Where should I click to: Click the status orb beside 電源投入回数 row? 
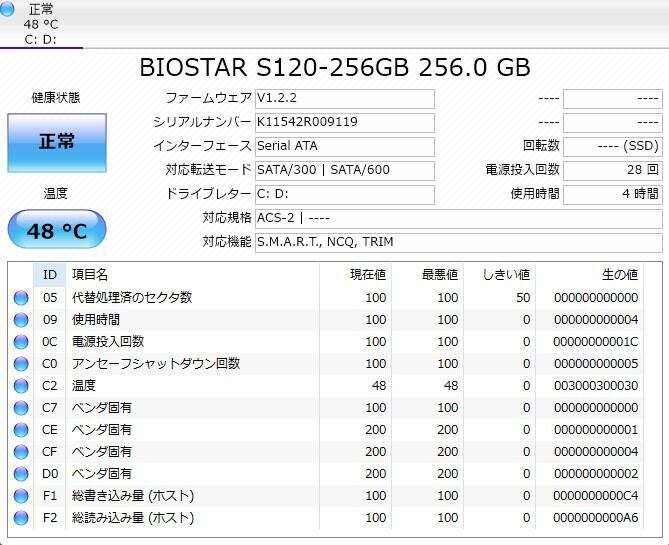(21, 342)
